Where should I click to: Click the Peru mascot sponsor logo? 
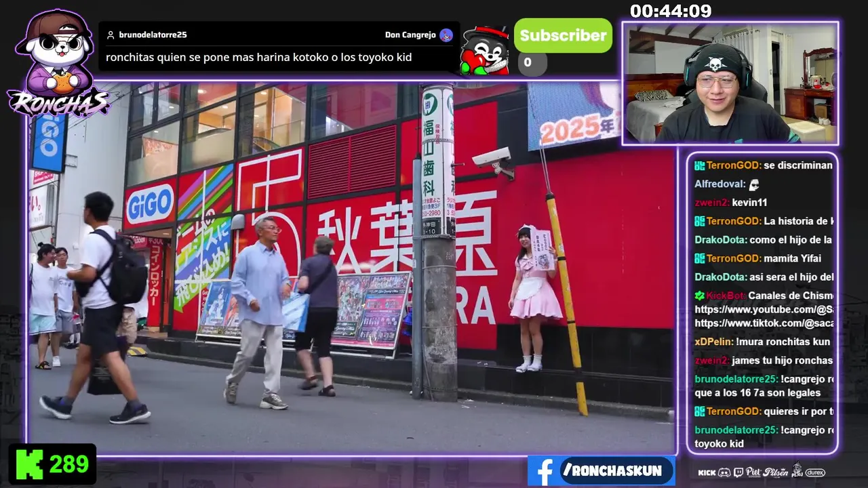797,470
